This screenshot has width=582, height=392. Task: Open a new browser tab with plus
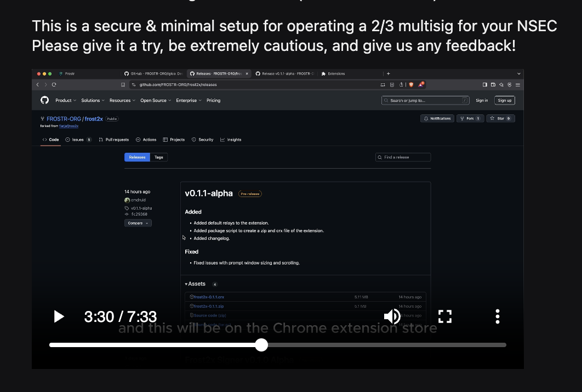tap(388, 73)
